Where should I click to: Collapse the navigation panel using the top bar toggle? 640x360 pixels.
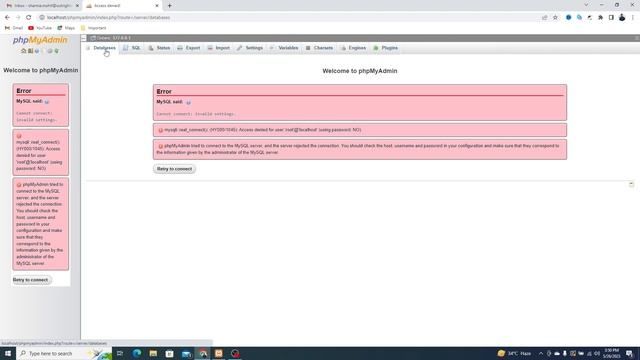[84, 38]
